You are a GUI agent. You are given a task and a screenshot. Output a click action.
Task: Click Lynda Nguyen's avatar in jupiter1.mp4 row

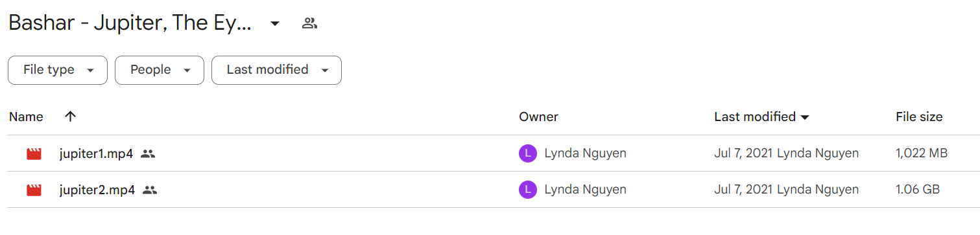528,153
